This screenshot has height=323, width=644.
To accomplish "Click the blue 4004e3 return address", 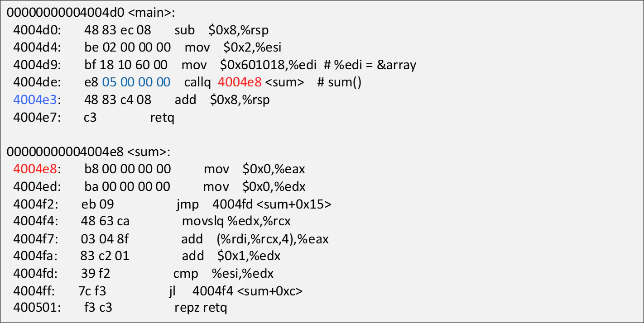I will (x=35, y=100).
